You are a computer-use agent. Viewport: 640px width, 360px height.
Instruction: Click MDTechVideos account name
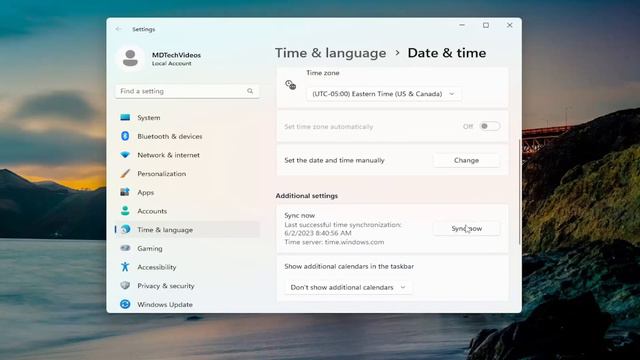(x=176, y=55)
